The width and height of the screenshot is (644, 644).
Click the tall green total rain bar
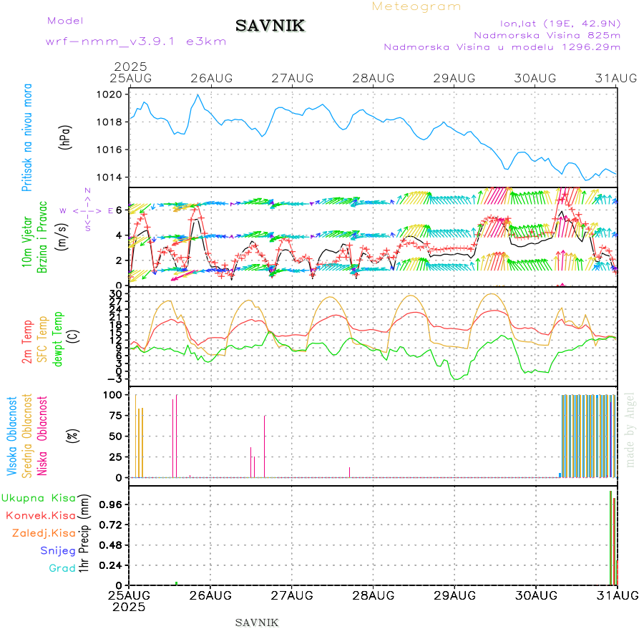(610, 538)
